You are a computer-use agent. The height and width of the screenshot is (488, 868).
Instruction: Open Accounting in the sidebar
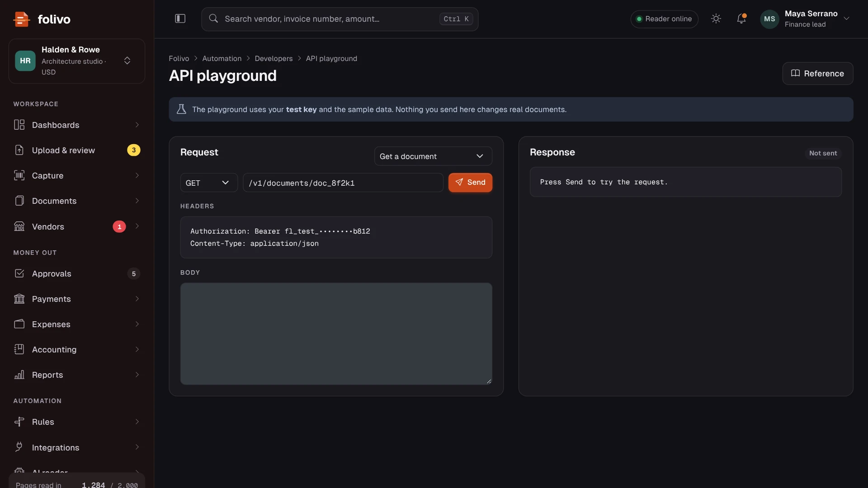77,349
